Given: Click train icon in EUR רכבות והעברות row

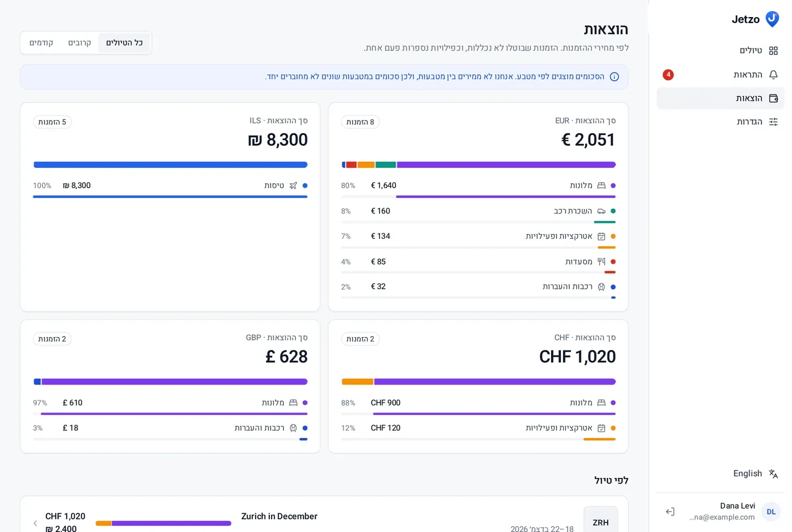Looking at the screenshot, I should click(601, 287).
